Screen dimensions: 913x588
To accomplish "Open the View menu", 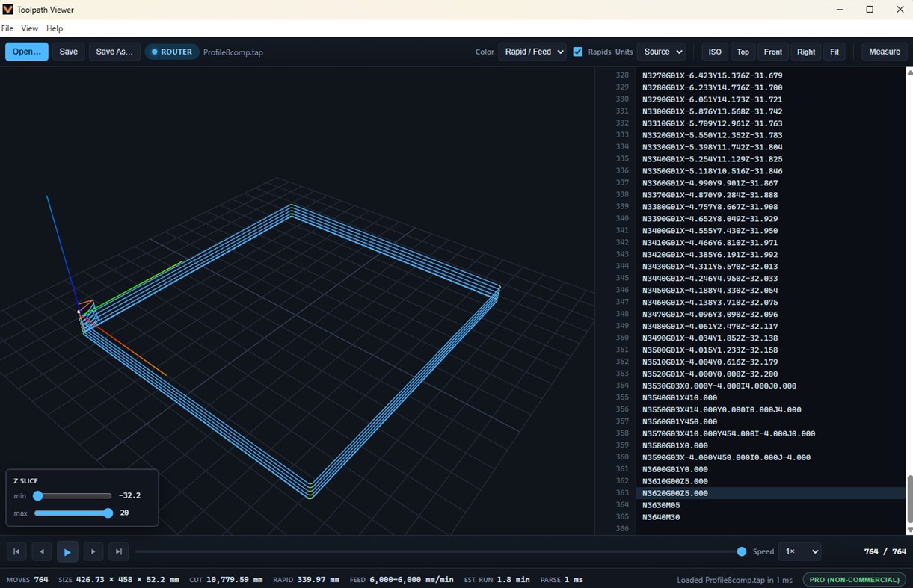I will (x=30, y=28).
